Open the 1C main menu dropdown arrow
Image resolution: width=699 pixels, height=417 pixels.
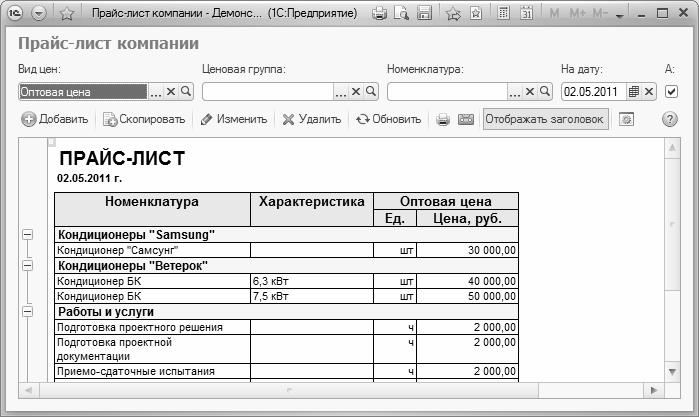pos(39,14)
